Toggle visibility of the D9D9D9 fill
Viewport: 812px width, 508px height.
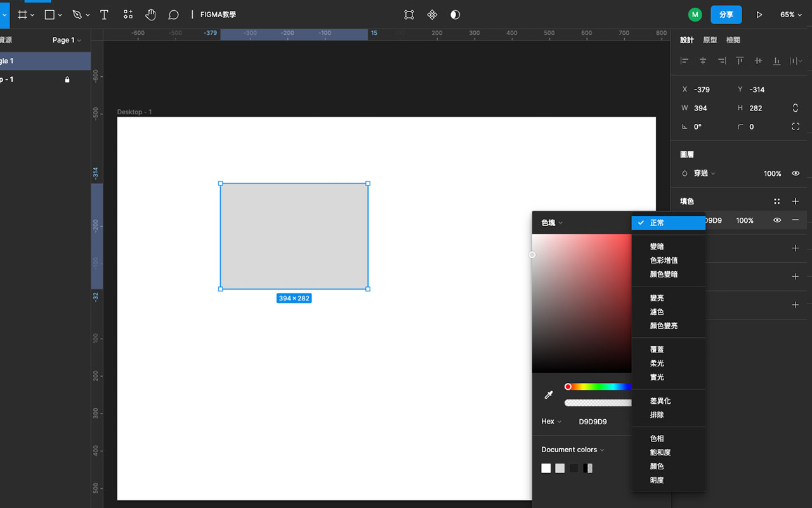coord(776,220)
